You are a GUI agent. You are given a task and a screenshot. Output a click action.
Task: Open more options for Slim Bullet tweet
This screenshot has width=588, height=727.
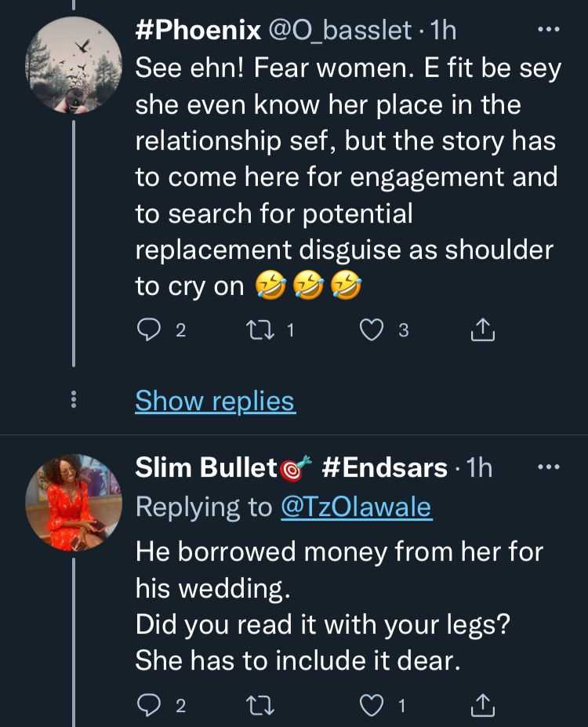[547, 468]
